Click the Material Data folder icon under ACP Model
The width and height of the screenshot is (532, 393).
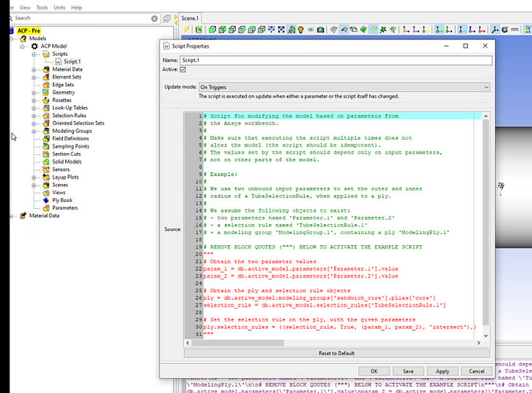(x=46, y=69)
